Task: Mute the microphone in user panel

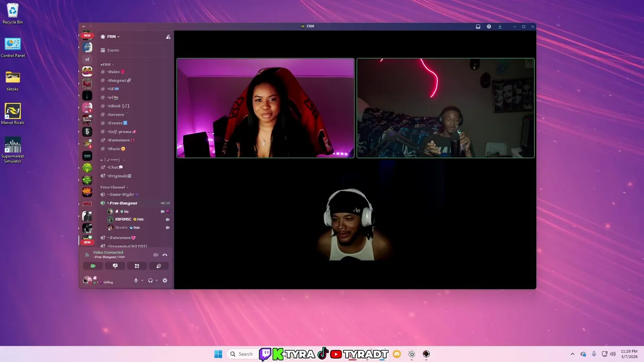Action: [136, 281]
